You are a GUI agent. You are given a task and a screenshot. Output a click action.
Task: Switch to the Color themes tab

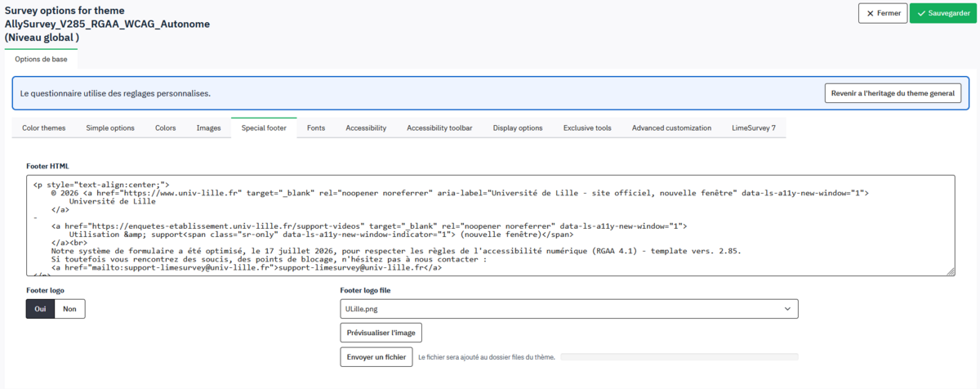coord(44,127)
